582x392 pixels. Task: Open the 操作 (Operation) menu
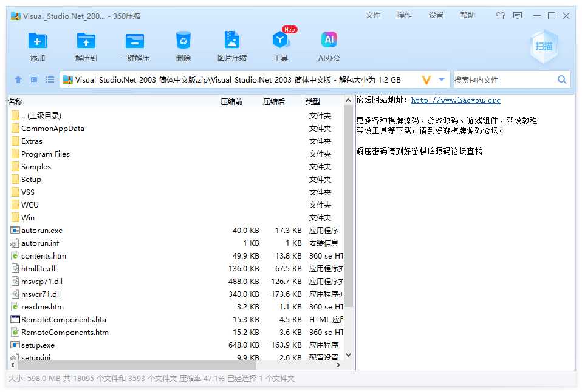(404, 15)
